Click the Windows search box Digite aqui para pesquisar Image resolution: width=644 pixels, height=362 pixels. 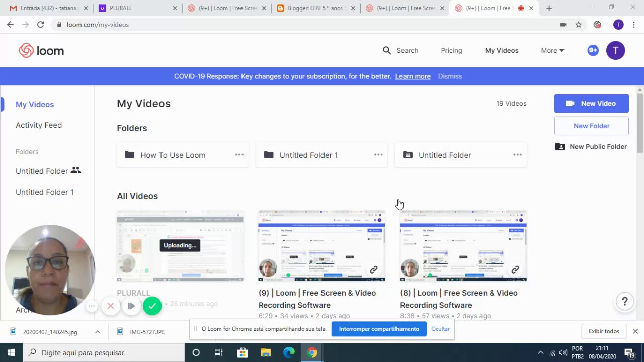tap(104, 352)
